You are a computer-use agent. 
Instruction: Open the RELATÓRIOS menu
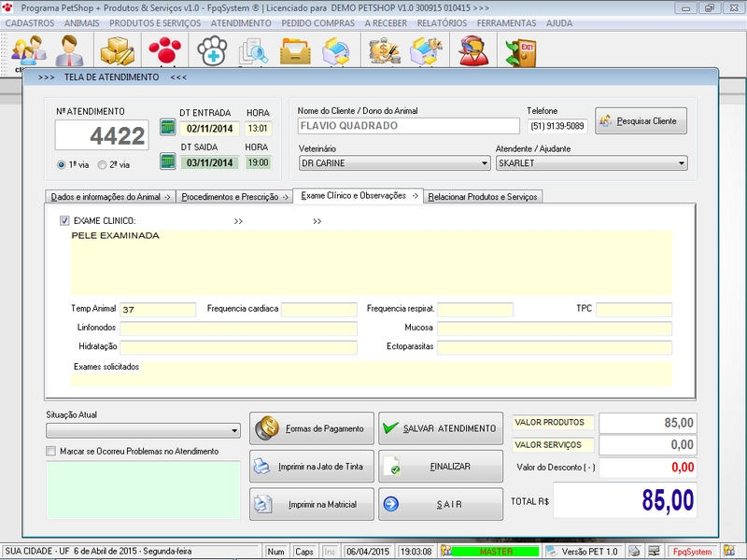(442, 22)
